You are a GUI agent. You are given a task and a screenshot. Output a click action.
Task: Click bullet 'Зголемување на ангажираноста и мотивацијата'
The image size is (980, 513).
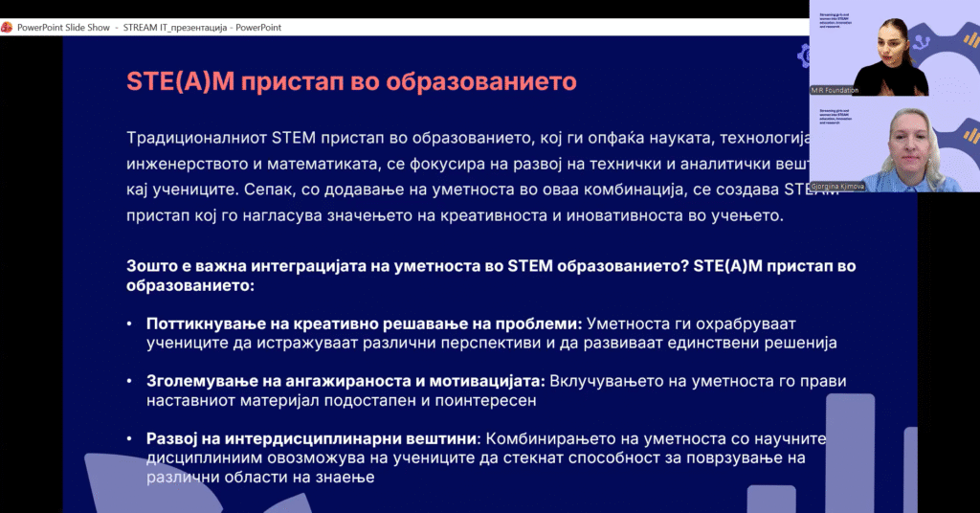point(345,381)
